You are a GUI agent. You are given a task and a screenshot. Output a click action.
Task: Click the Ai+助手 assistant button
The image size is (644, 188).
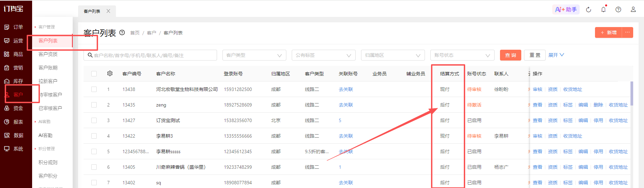(566, 9)
